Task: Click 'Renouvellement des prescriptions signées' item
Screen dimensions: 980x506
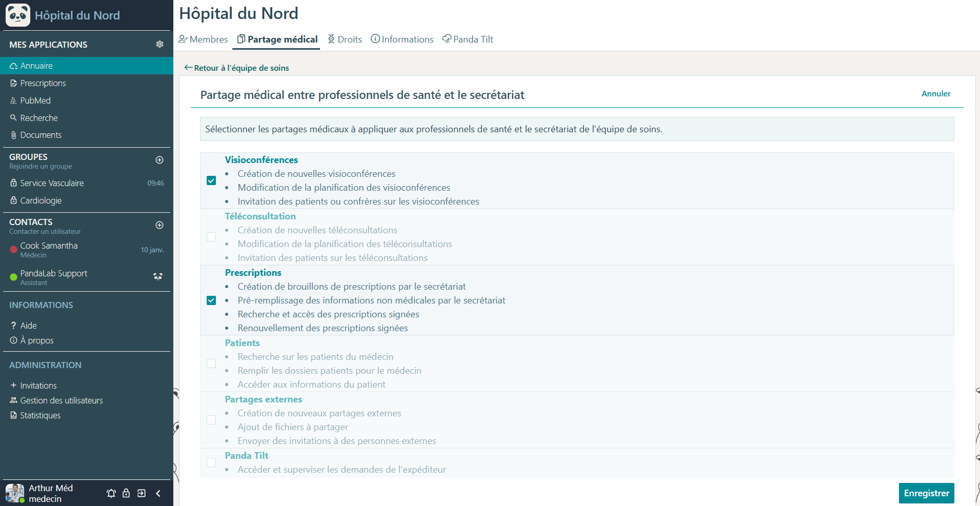Action: 323,328
